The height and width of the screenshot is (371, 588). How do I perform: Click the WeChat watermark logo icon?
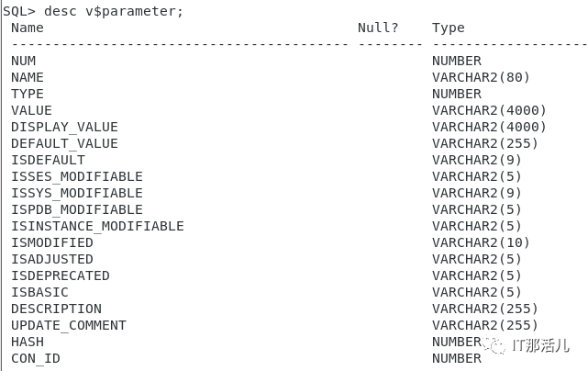pyautogui.click(x=495, y=343)
